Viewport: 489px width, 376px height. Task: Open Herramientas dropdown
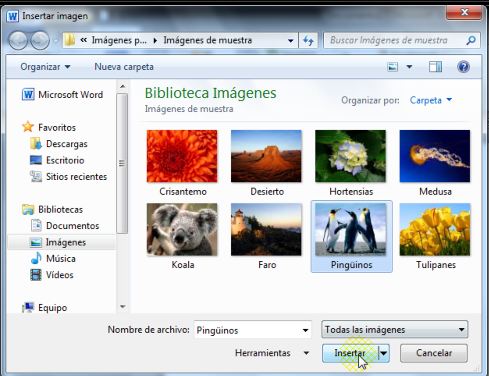tap(272, 353)
